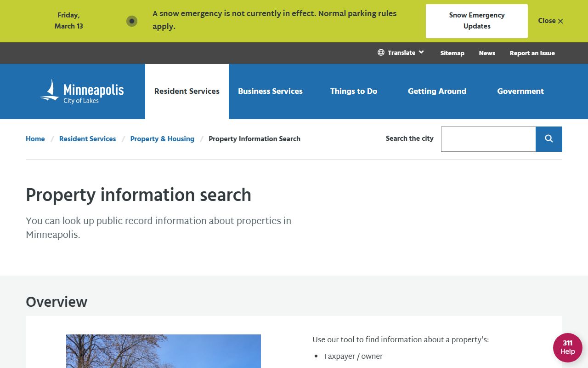Image resolution: width=588 pixels, height=368 pixels.
Task: Open the Snow Emergency Updates button
Action: pos(477,21)
